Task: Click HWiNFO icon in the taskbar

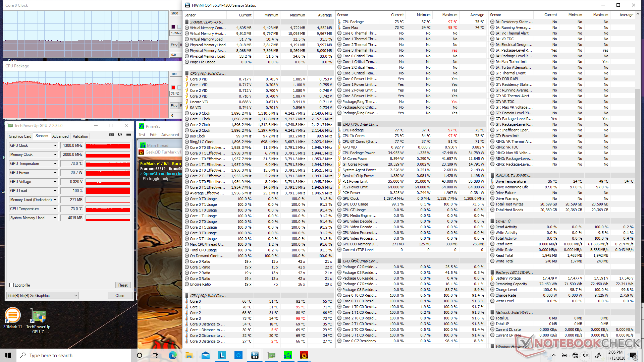Action: 255,355
